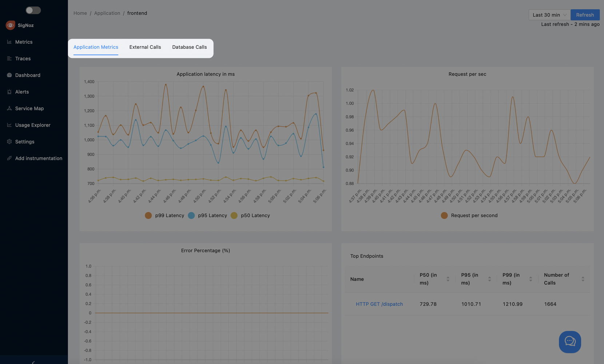The image size is (604, 364).
Task: Click the p50 Latency yellow legend swatch
Action: click(x=234, y=216)
